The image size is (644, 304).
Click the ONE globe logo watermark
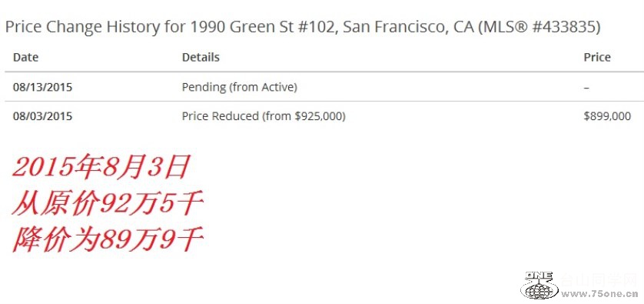tap(539, 285)
